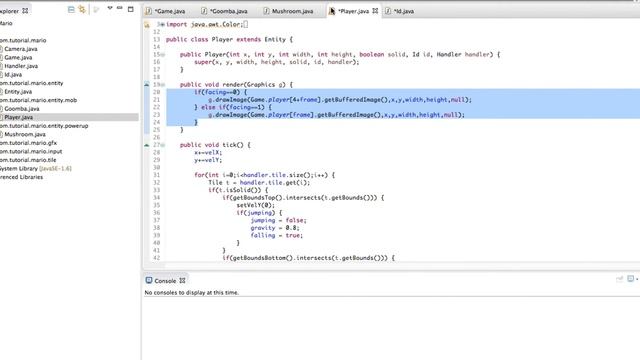The width and height of the screenshot is (640, 360).
Task: Open Game.java in the Package Explorer
Action: [18, 58]
